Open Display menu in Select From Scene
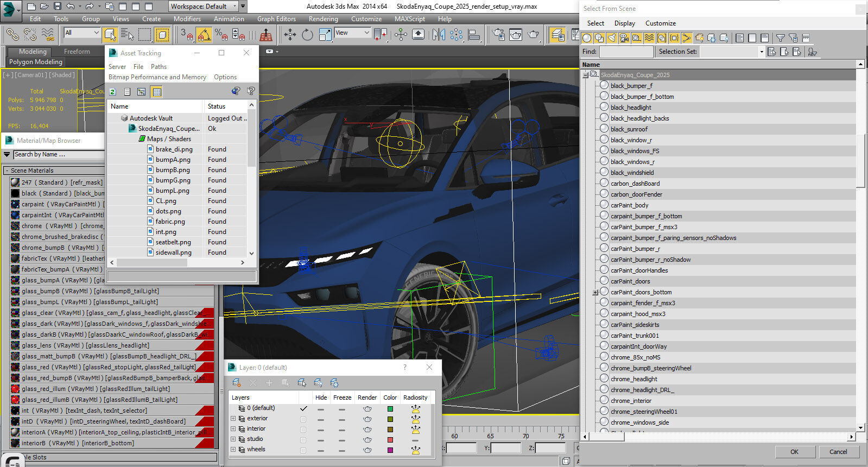Screen dimensions: 868x467 (x=624, y=23)
